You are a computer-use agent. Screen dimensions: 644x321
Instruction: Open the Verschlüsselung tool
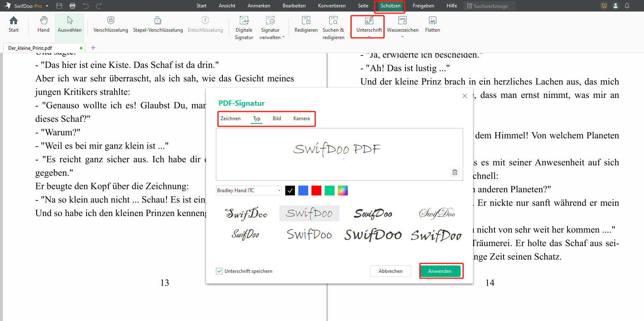coord(111,25)
